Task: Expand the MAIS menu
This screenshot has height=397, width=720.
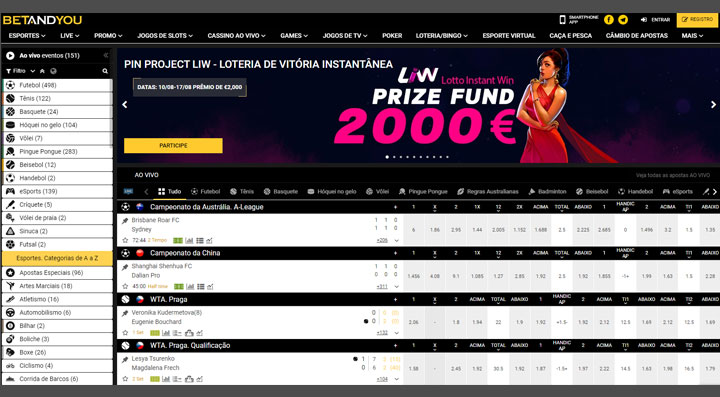Action: (x=692, y=35)
